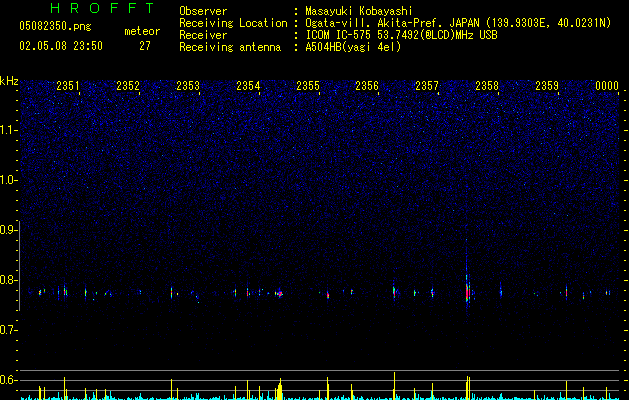Click the date stamp 02.05.08 23:50
The height and width of the screenshot is (400, 629).
(x=61, y=46)
